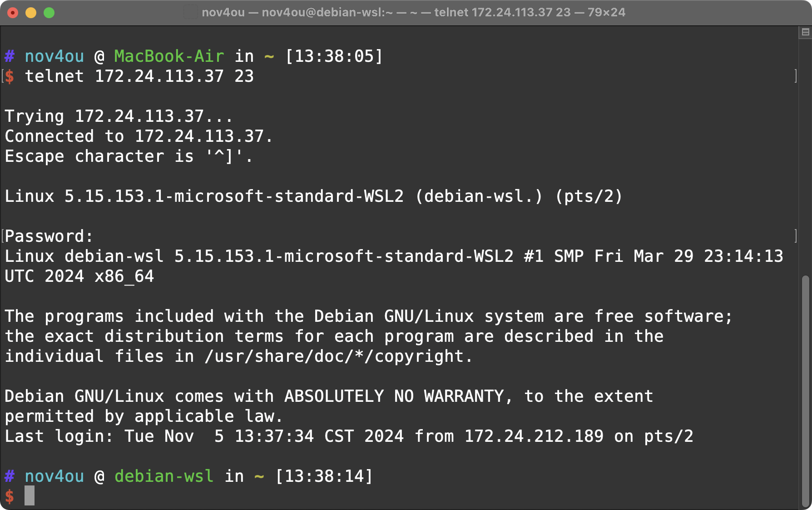
Task: Click the red close traffic light
Action: click(x=13, y=12)
